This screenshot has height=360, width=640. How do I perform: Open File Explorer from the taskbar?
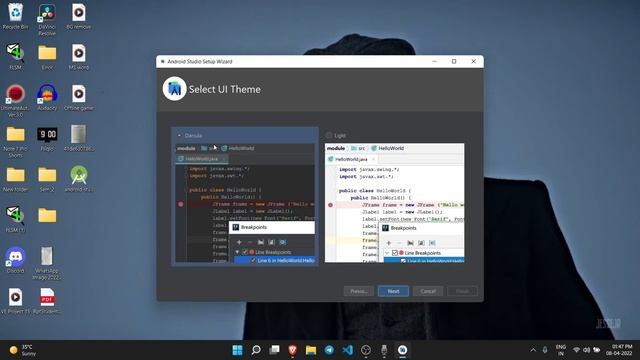point(311,350)
